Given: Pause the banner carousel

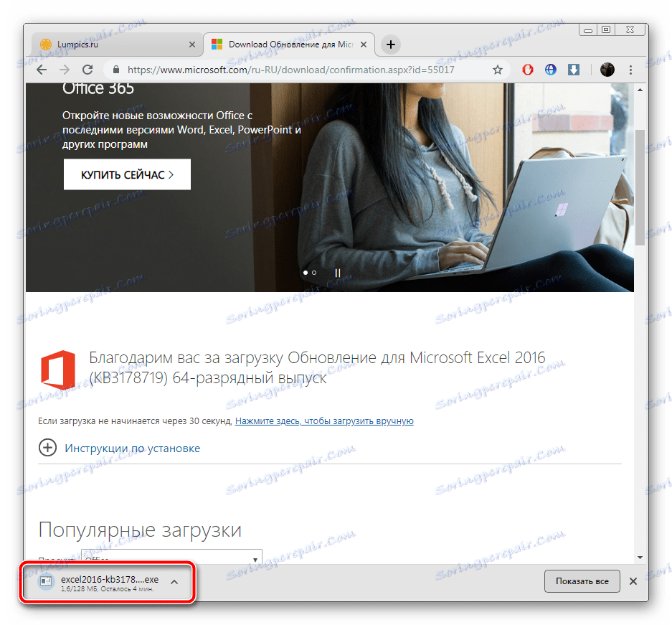Looking at the screenshot, I should click(338, 273).
